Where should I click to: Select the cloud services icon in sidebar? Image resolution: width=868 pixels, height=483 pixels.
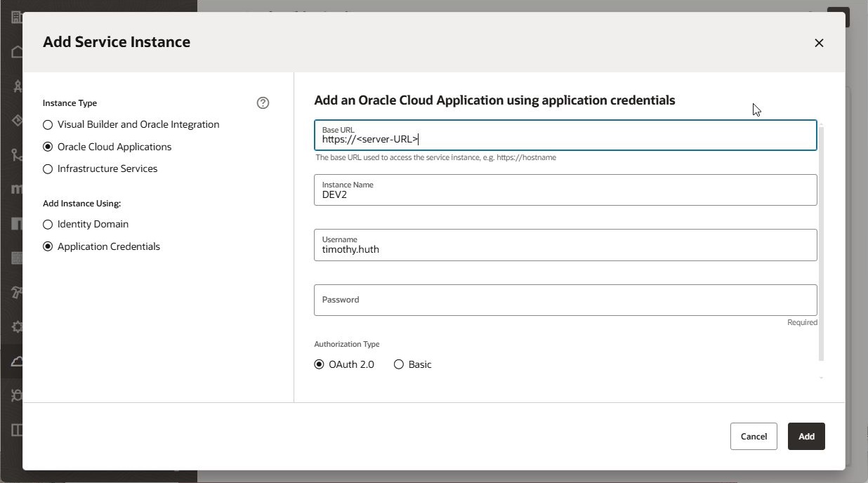(17, 362)
